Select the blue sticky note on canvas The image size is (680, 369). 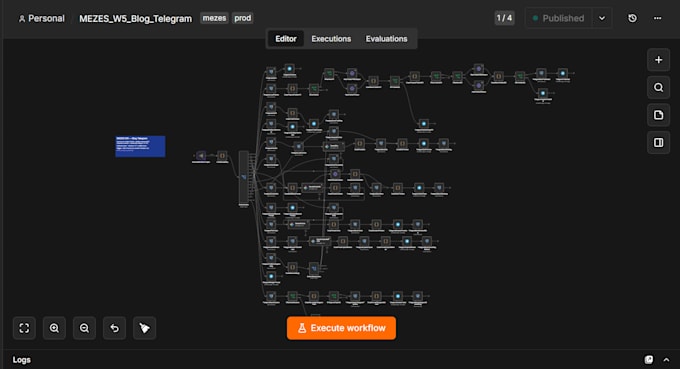pyautogui.click(x=140, y=147)
